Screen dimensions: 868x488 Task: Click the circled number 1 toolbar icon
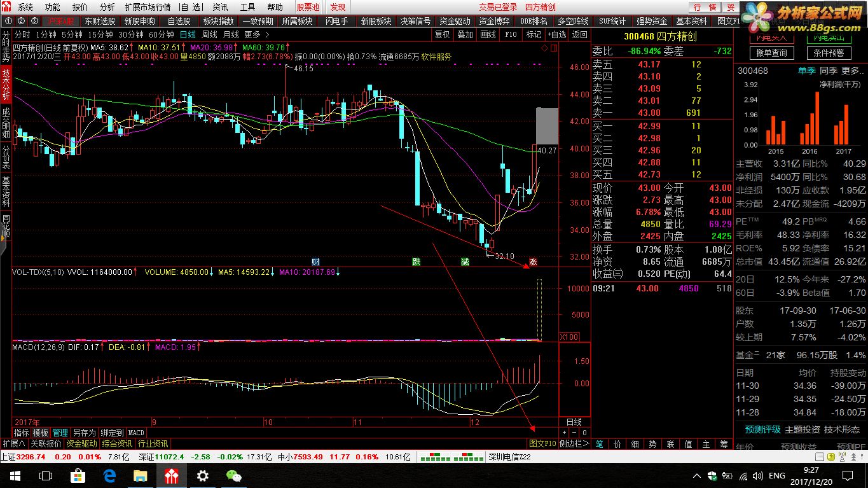8,21
